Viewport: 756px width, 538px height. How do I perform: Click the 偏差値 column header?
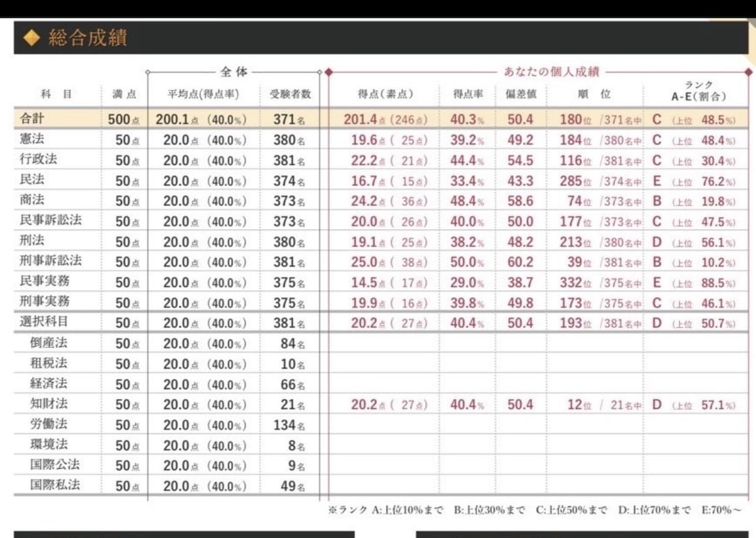pos(521,95)
